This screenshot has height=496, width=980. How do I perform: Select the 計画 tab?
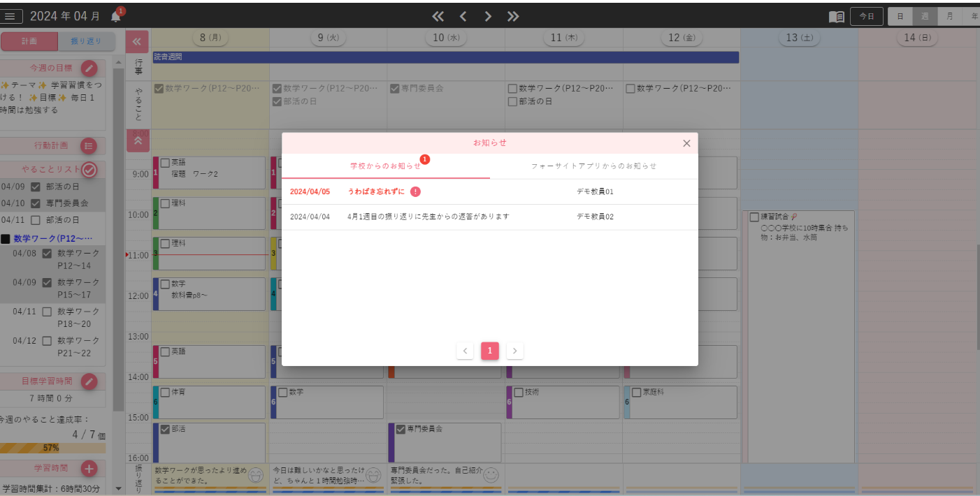tap(29, 41)
